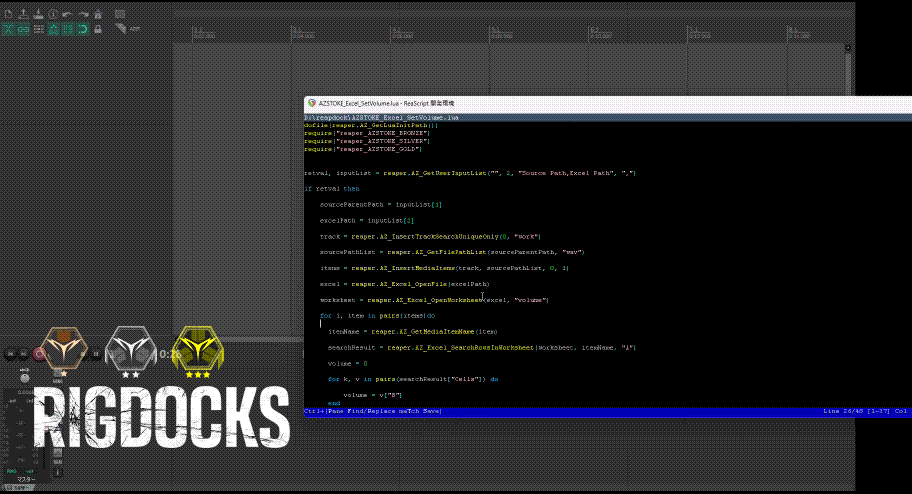Toggle locking with the padlock icon
Screen dimensions: 912x494
coord(98,29)
